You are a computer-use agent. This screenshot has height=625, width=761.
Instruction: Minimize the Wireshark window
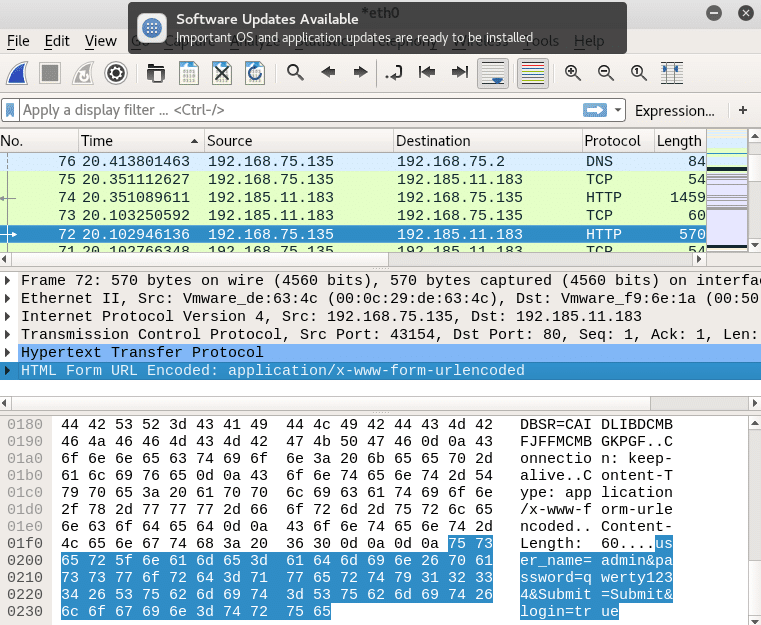(x=713, y=13)
